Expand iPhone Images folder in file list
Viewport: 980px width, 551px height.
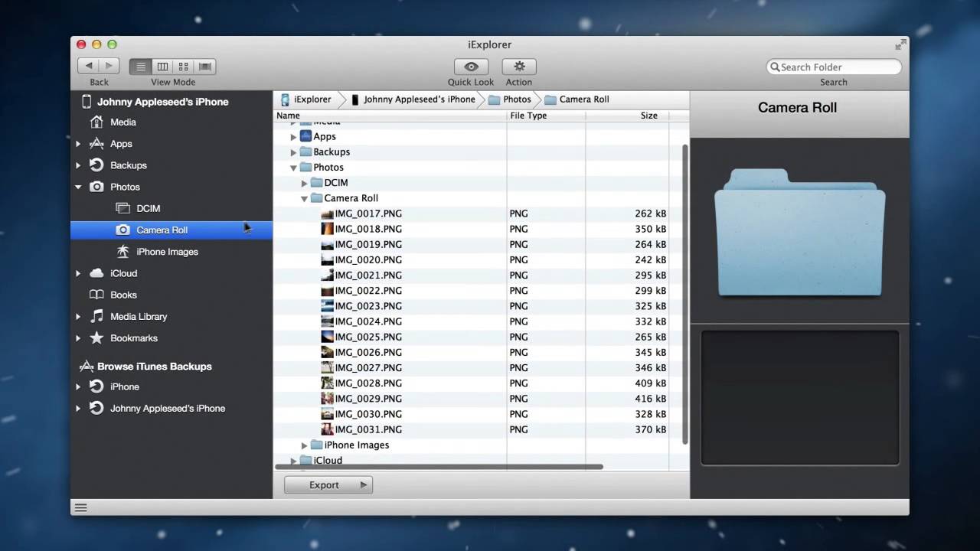(304, 445)
